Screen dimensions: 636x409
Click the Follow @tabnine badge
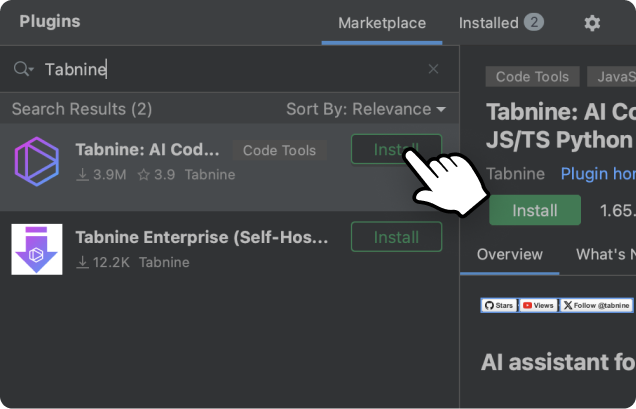596,305
